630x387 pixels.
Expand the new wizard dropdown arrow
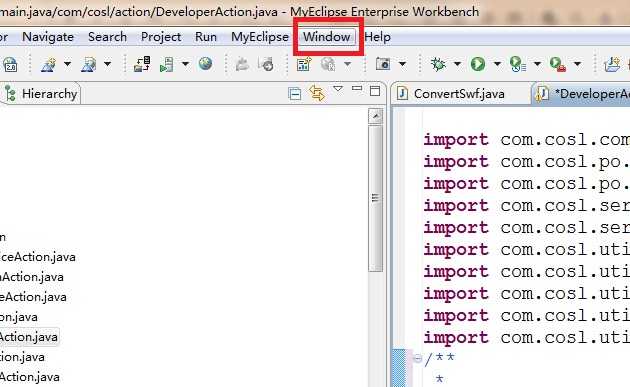(67, 64)
